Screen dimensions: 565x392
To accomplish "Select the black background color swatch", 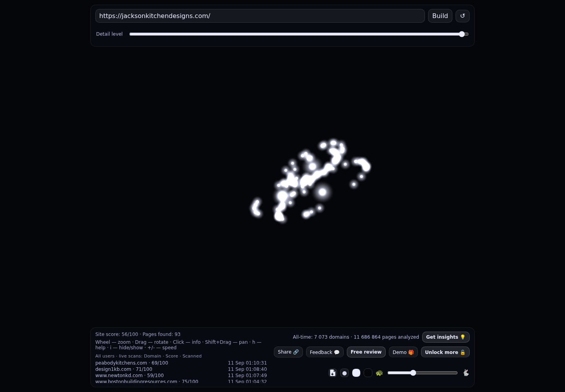I will [368, 373].
